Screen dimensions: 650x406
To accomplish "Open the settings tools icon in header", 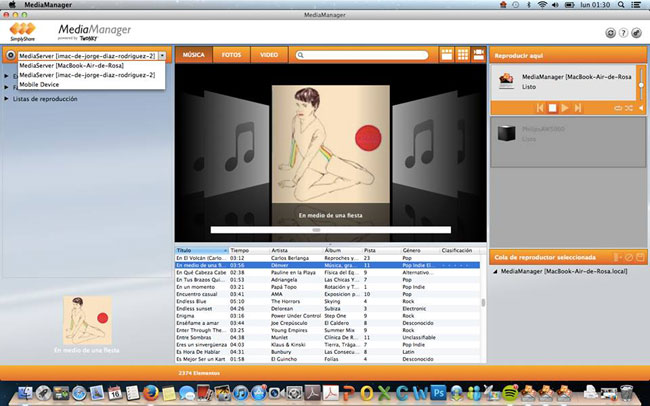I will point(636,33).
